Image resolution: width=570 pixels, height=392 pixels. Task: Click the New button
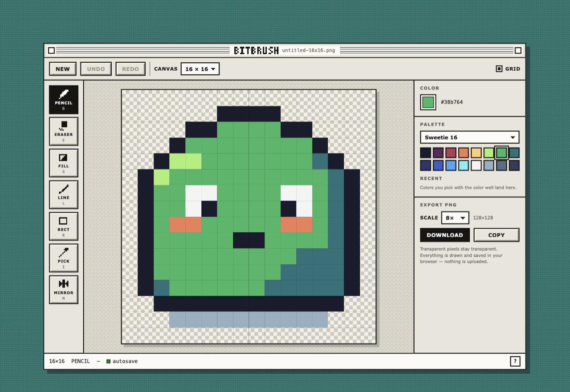click(x=63, y=69)
